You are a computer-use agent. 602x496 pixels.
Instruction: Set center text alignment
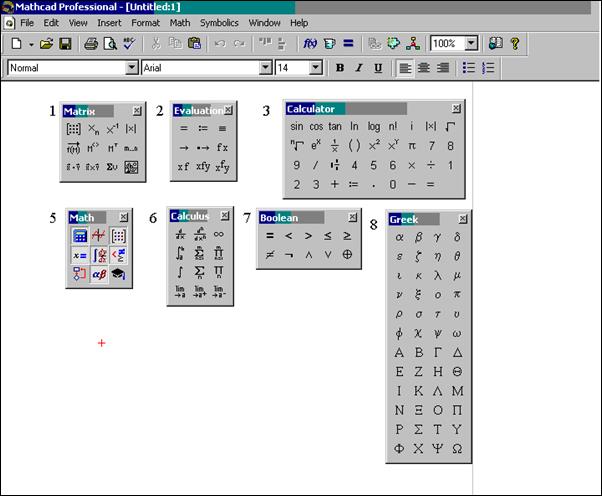[x=424, y=68]
